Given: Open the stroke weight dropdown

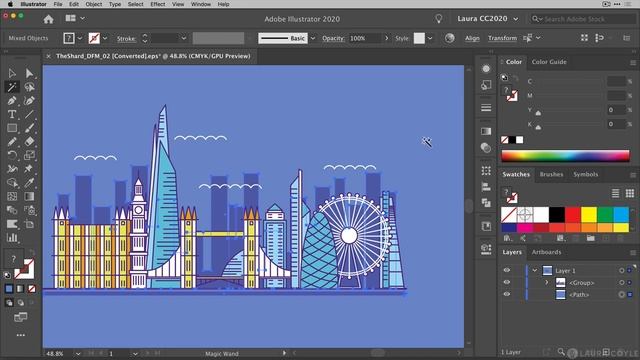Looking at the screenshot, I should point(184,38).
